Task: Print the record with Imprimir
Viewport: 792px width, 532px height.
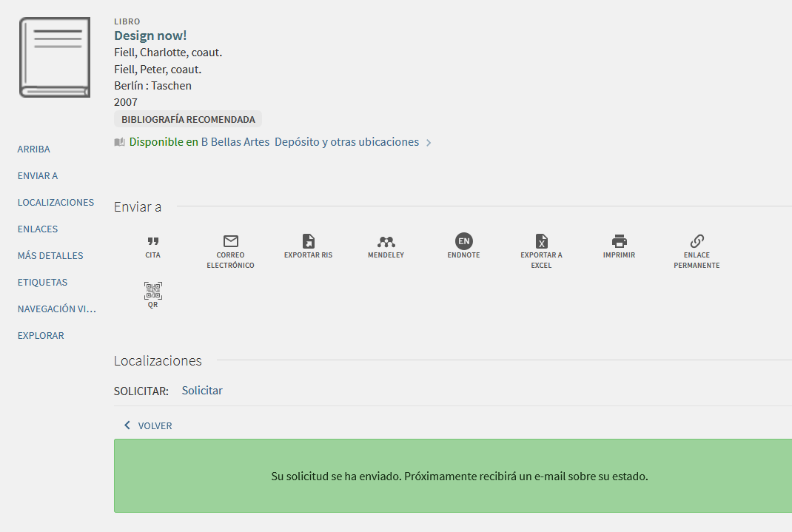Action: click(619, 242)
